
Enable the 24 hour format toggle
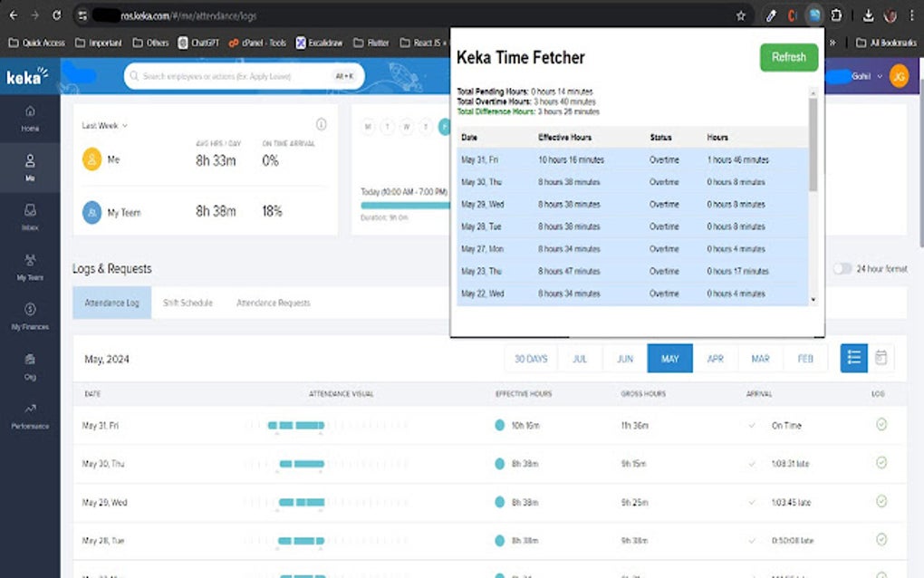click(842, 268)
